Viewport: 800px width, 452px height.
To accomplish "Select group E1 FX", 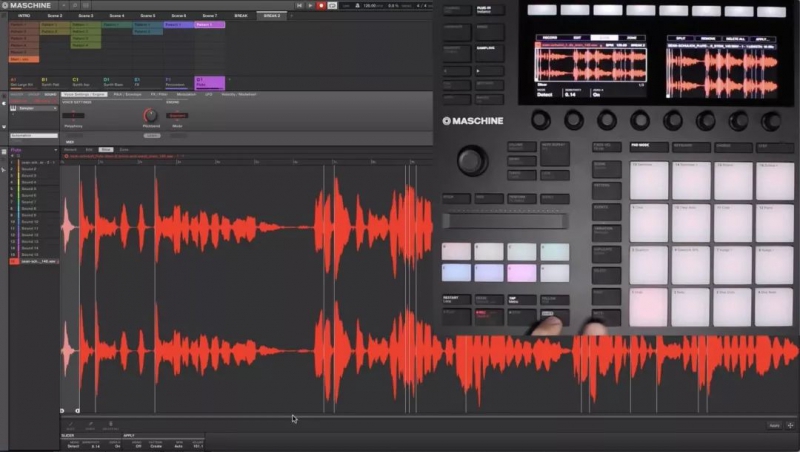I will point(147,82).
